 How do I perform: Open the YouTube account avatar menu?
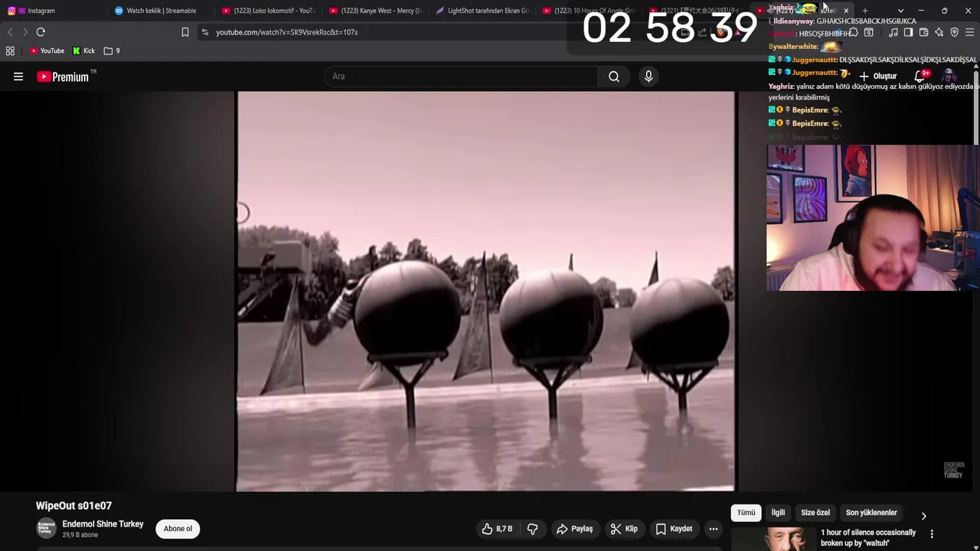949,77
